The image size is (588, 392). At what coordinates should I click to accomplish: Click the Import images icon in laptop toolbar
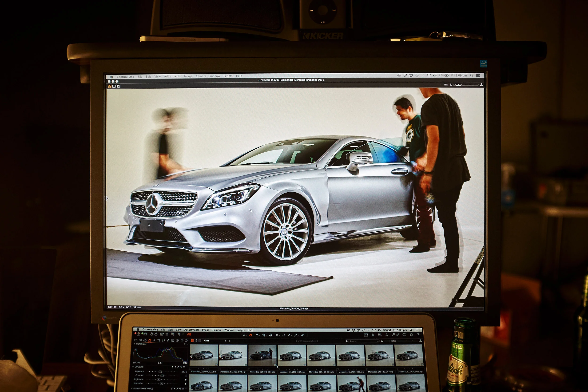click(139, 334)
